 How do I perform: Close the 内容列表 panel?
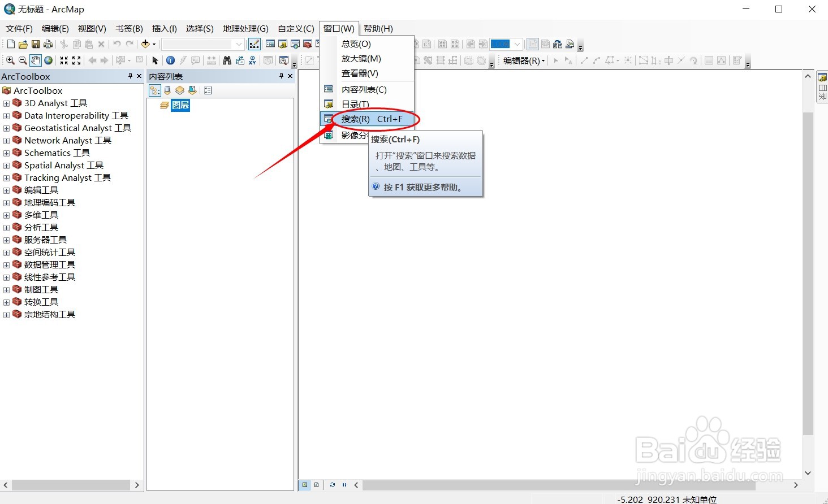click(x=290, y=76)
